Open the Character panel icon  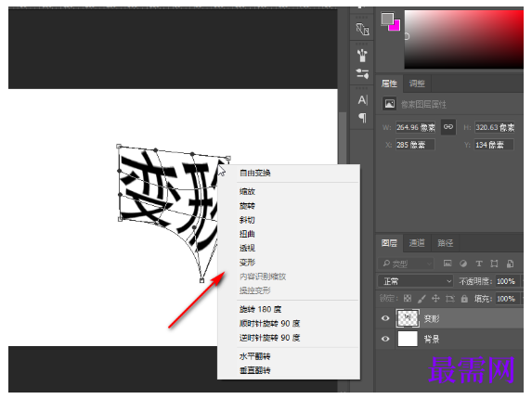[362, 100]
